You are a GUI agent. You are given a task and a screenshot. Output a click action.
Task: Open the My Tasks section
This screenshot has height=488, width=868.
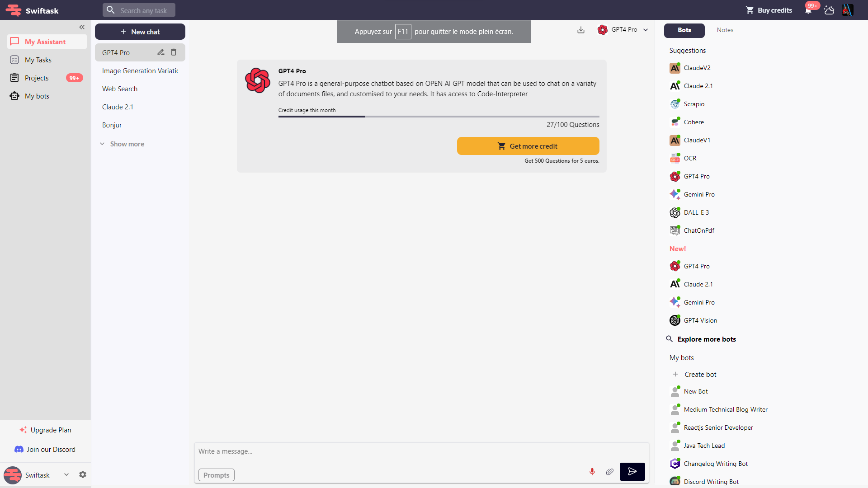tap(39, 59)
